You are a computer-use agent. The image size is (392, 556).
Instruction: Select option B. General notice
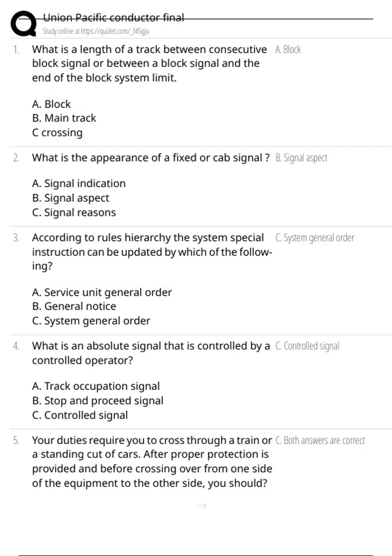[x=74, y=306]
